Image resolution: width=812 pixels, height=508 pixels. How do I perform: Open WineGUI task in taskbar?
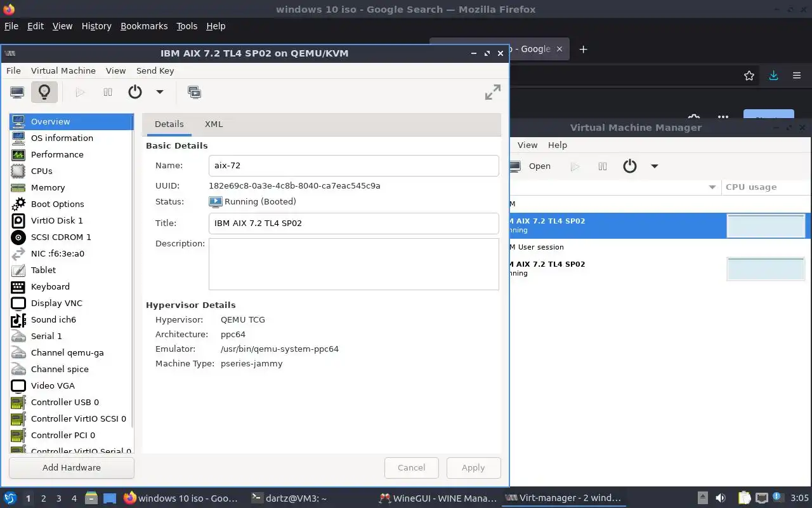click(438, 498)
